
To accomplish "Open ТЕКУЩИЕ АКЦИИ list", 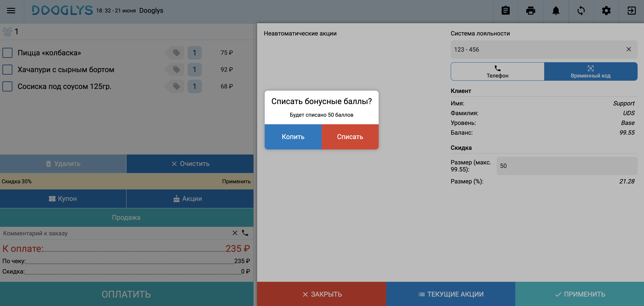I will tap(451, 294).
